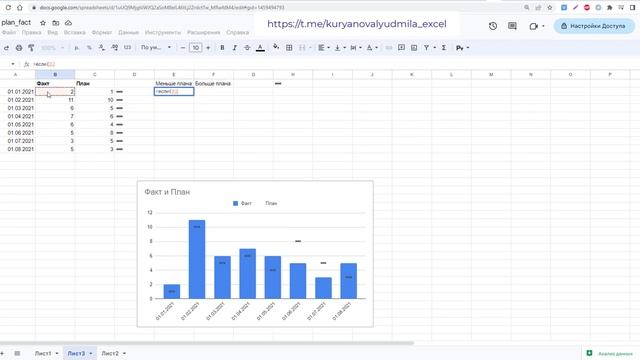
Task: Select the Меньше плана cell
Action: (174, 83)
